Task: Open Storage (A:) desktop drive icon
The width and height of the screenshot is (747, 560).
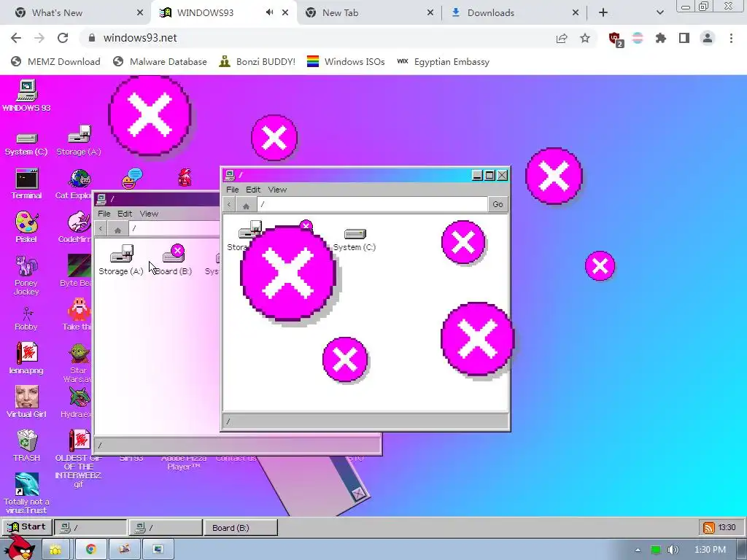Action: pos(79,141)
